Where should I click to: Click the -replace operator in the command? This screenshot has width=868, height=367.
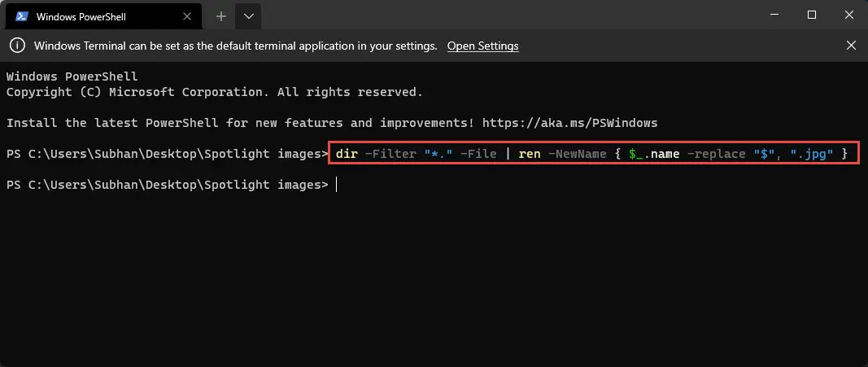(x=717, y=154)
